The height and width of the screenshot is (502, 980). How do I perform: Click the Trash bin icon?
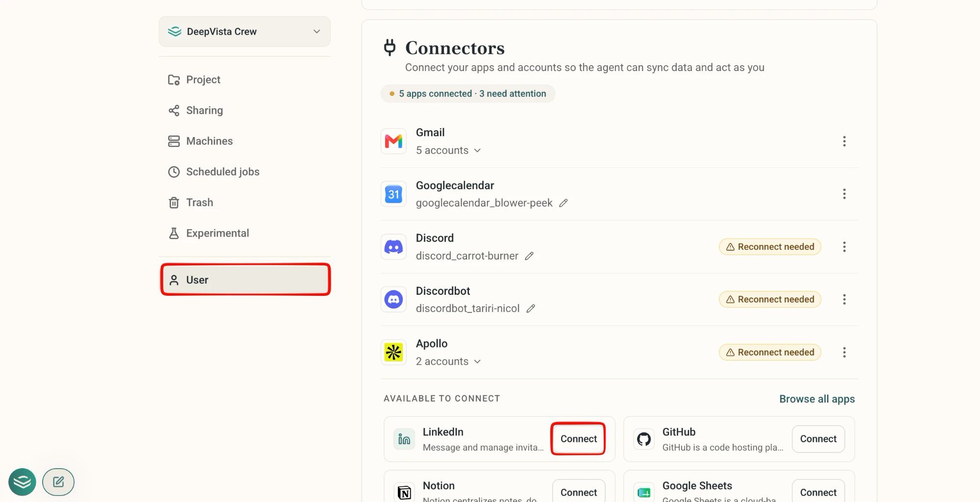[174, 203]
